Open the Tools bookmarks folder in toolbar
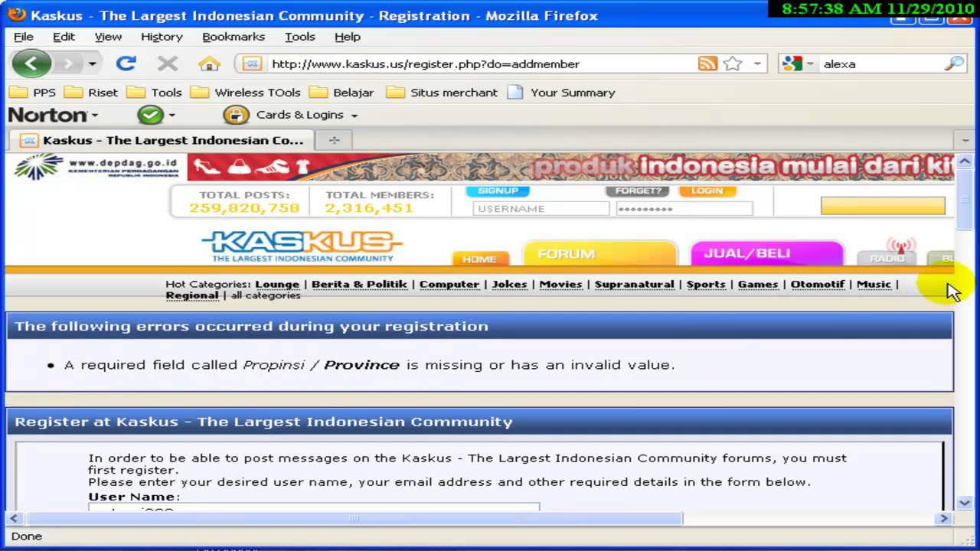 [155, 93]
